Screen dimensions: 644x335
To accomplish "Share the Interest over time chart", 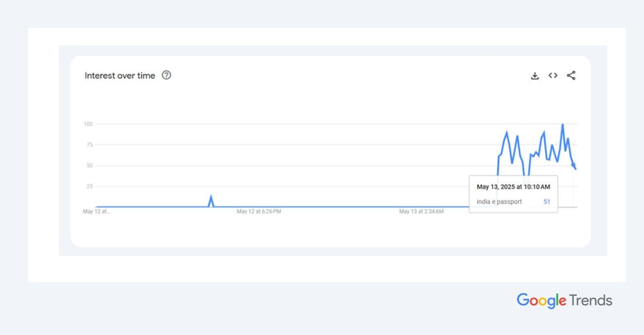I will pos(571,75).
